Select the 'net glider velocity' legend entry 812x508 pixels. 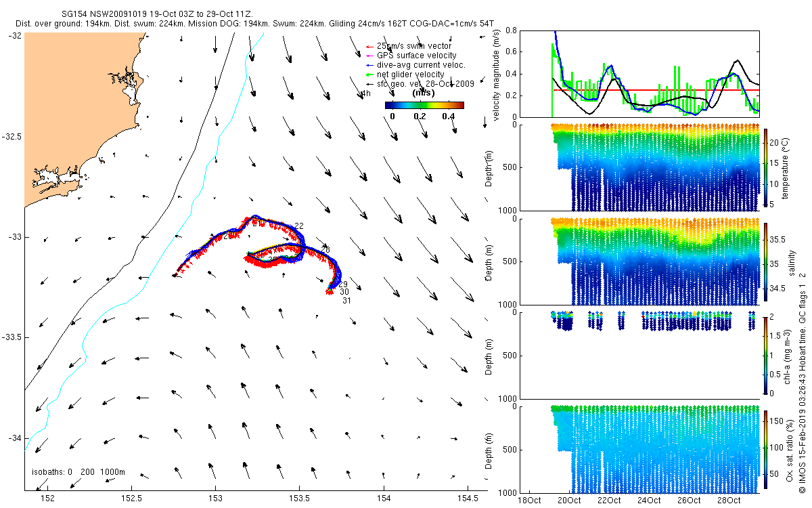405,75
